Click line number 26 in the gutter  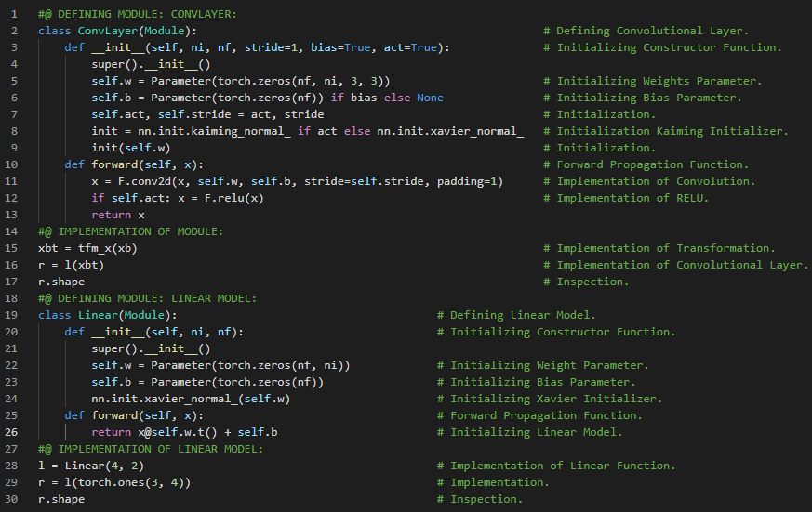[x=12, y=432]
